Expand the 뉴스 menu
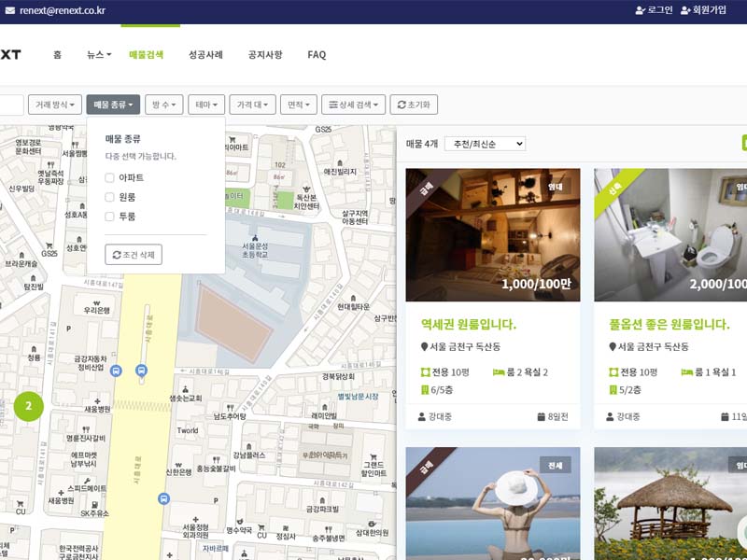 click(x=99, y=54)
